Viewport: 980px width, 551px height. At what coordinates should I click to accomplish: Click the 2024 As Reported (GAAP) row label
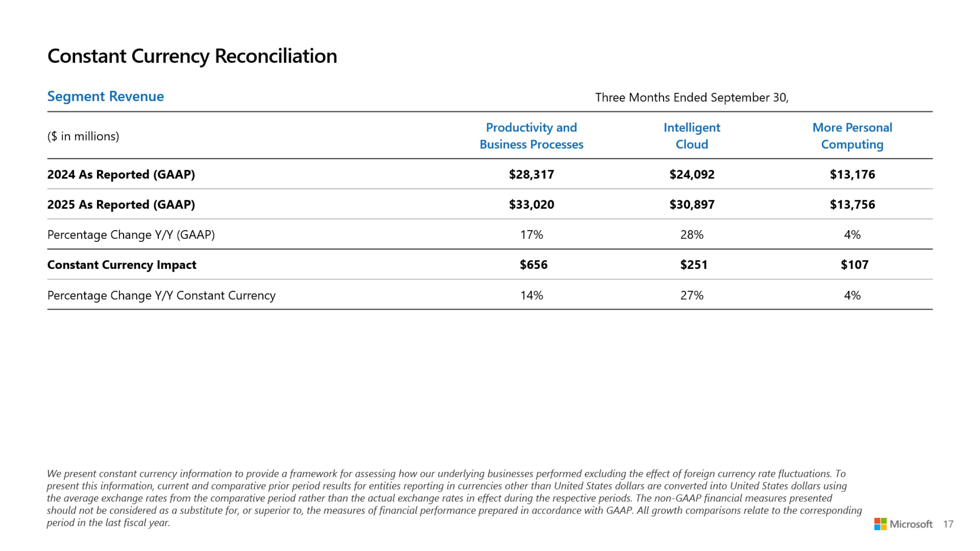click(x=121, y=174)
